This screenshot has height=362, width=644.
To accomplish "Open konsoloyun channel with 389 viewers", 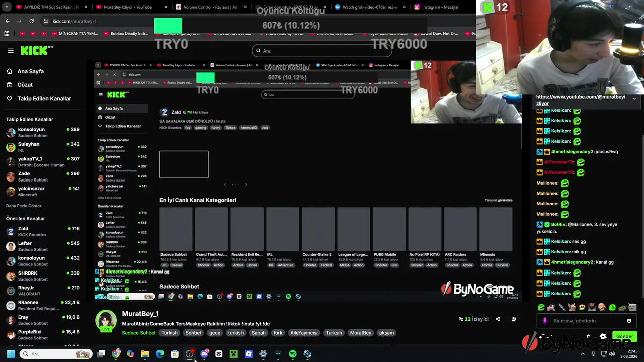I will (x=43, y=132).
